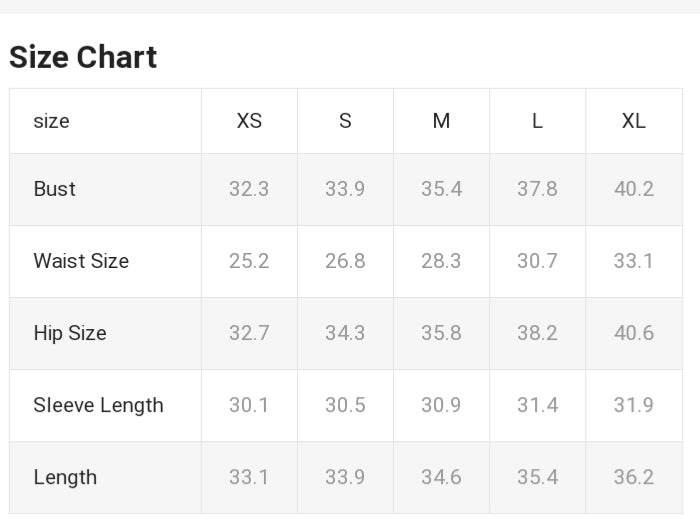Image resolution: width=700 pixels, height=525 pixels.
Task: Click the Size Chart heading
Action: point(83,57)
